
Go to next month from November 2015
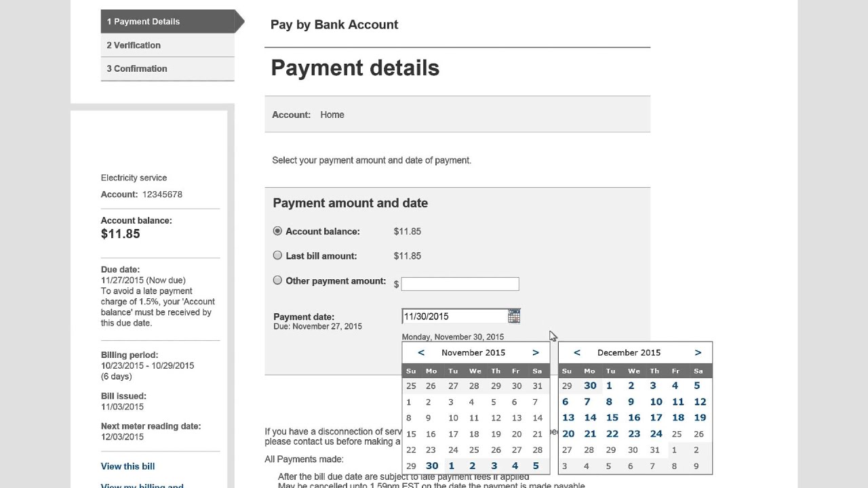coord(536,352)
